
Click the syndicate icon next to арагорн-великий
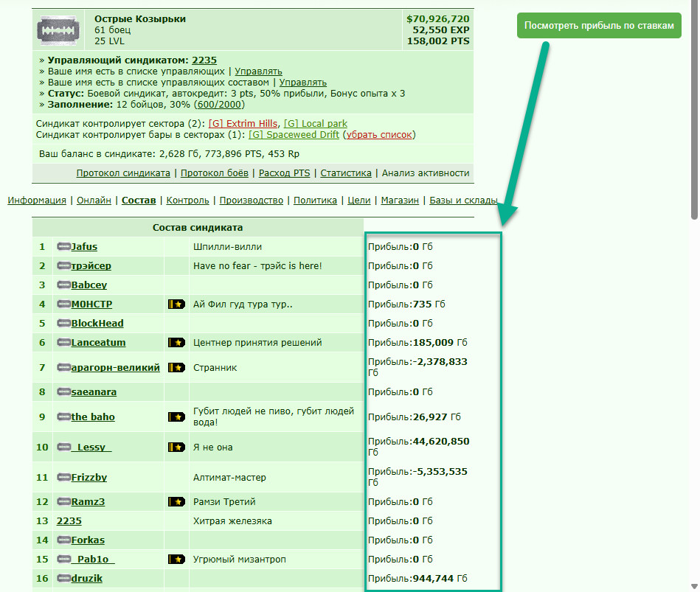(x=64, y=367)
